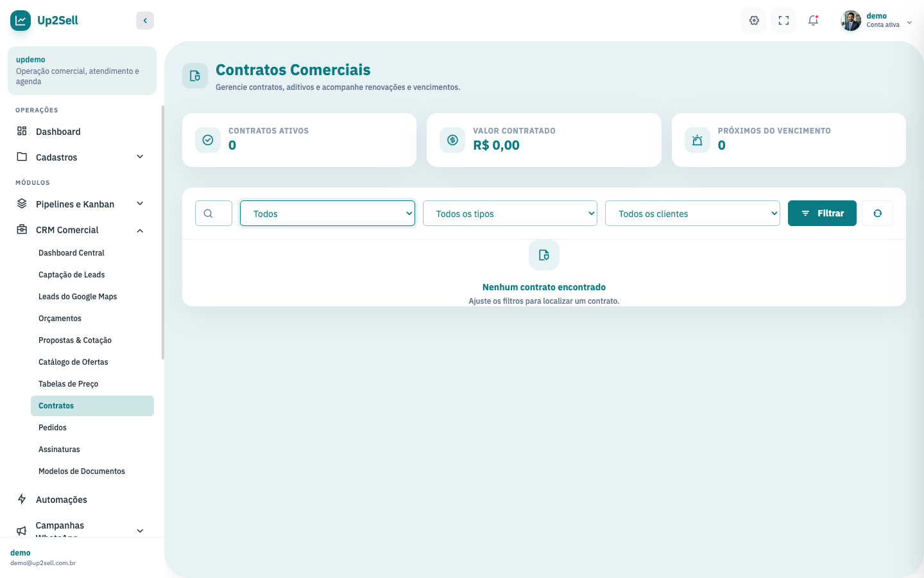The width and height of the screenshot is (924, 578).
Task: Click the Contratos Comerciais header icon
Action: (x=195, y=76)
